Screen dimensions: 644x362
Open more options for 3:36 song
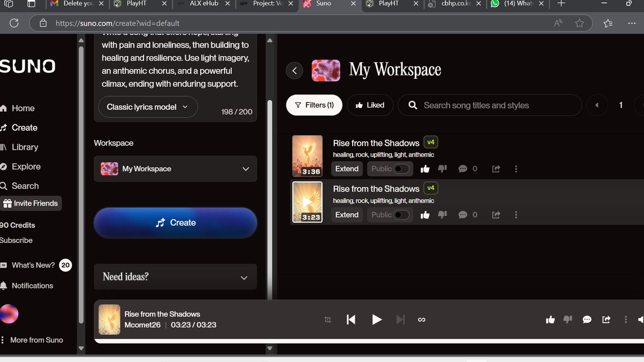pyautogui.click(x=516, y=169)
